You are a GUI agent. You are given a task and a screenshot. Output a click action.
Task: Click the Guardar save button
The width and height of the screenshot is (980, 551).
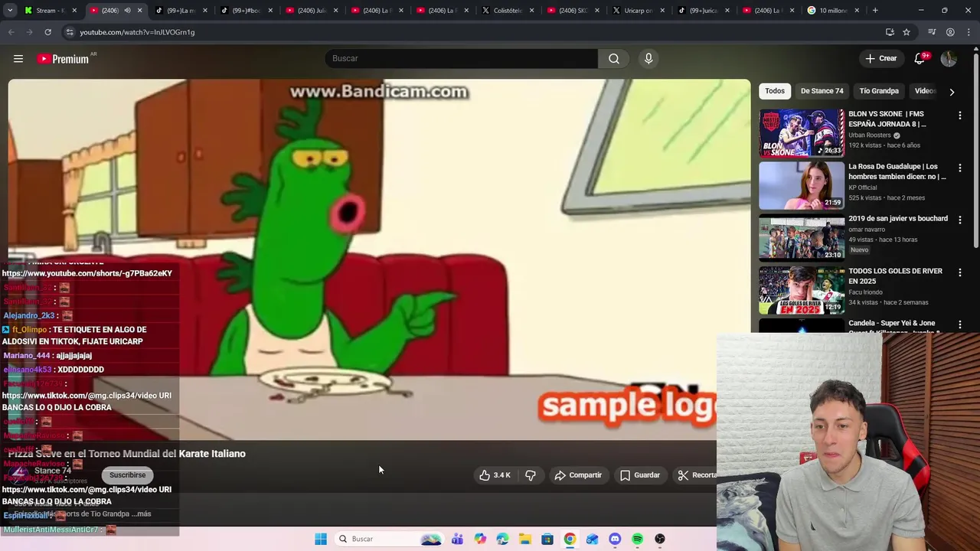point(640,475)
